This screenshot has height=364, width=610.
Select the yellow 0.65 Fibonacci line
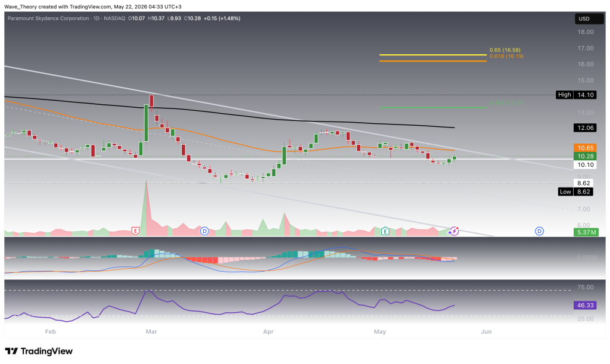tap(433, 55)
